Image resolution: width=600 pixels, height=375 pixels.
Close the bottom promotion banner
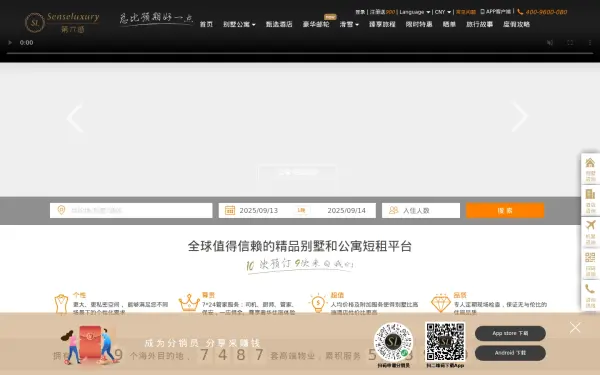575,328
